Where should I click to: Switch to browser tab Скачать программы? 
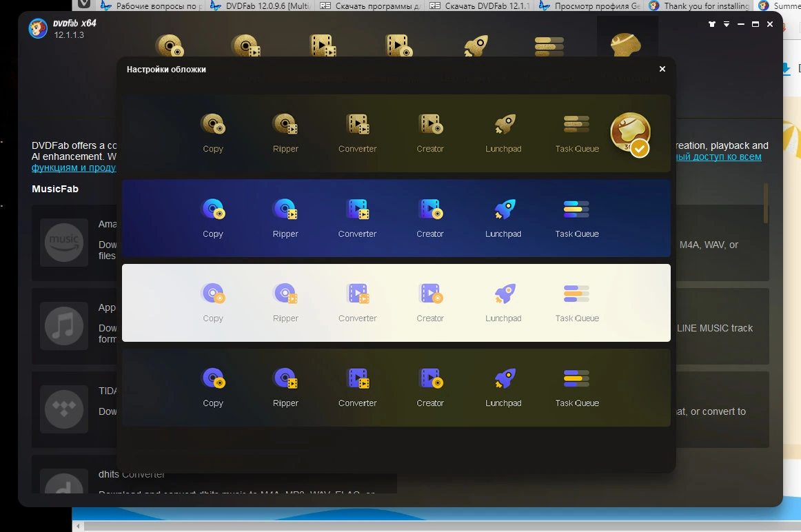(370, 6)
